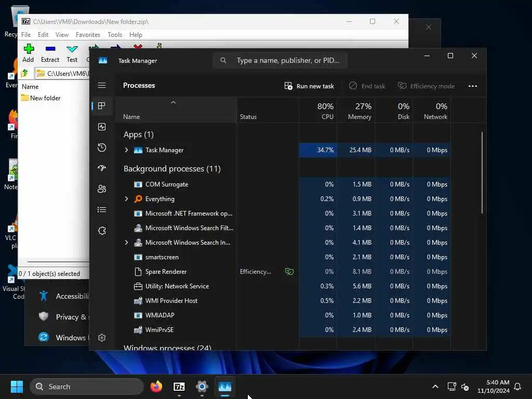532x399 pixels.
Task: Open the clock and date in taskbar
Action: (x=494, y=387)
